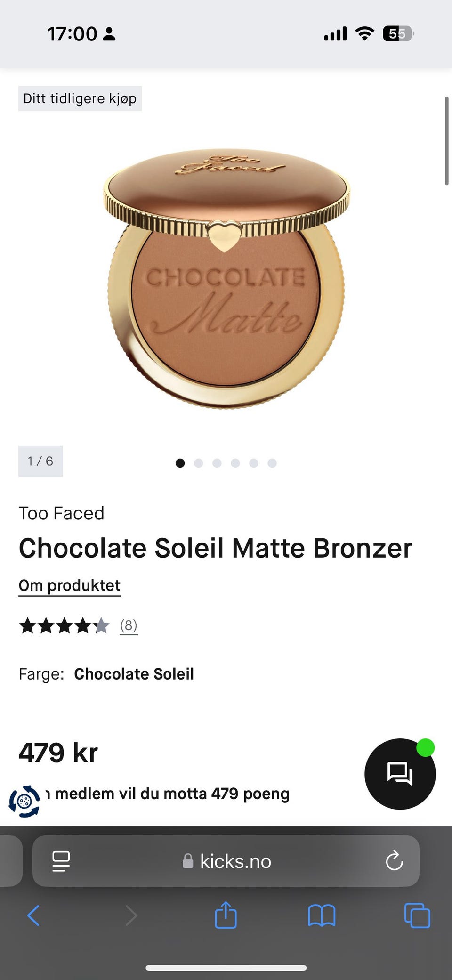The height and width of the screenshot is (980, 452).
Task: Open Safari bookmarks
Action: [322, 915]
